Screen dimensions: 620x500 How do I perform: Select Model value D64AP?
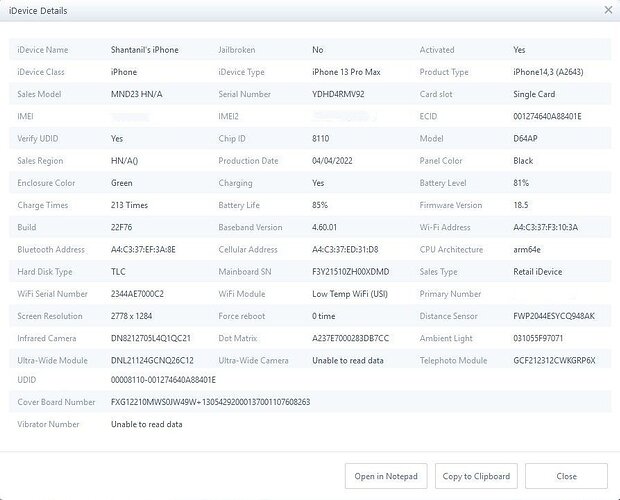525,138
